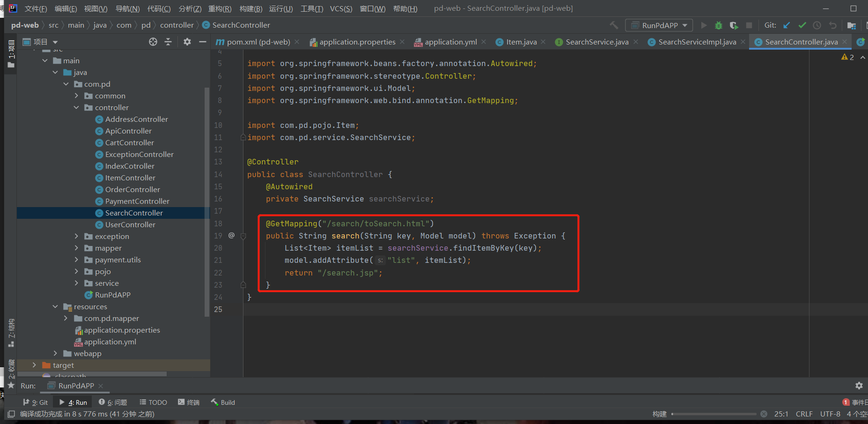
Task: Switch to pom.xml (pd-web) tab
Action: 258,42
